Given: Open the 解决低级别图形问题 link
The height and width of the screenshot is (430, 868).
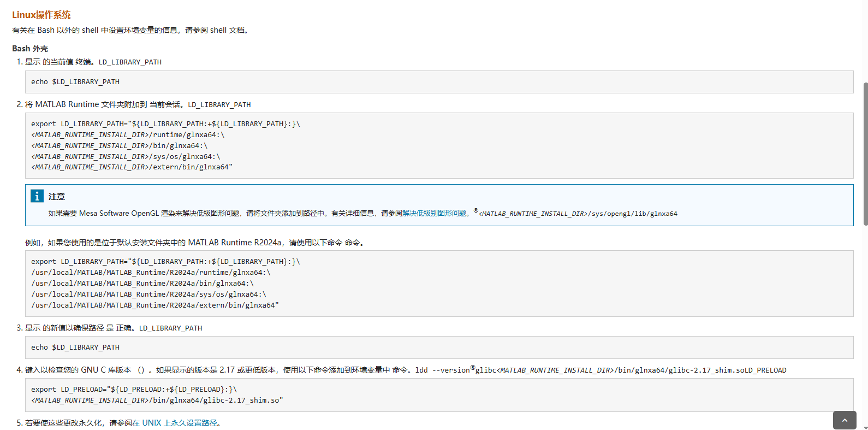Looking at the screenshot, I should pos(435,213).
